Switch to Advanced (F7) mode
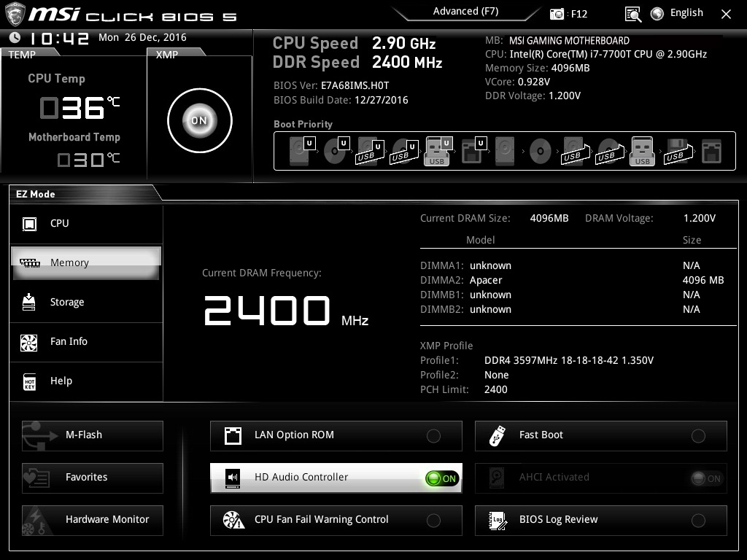The height and width of the screenshot is (560, 747). (465, 12)
